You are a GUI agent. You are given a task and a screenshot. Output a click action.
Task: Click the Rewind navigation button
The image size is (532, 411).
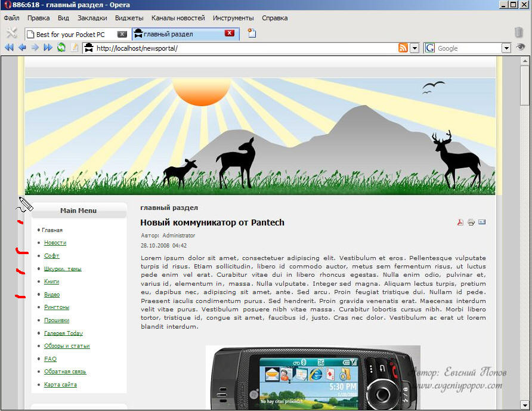pyautogui.click(x=9, y=48)
